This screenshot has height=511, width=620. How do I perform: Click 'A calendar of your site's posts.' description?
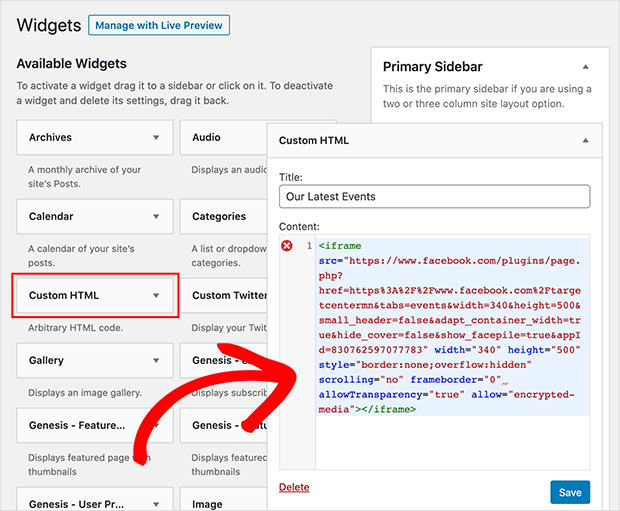pyautogui.click(x=81, y=256)
